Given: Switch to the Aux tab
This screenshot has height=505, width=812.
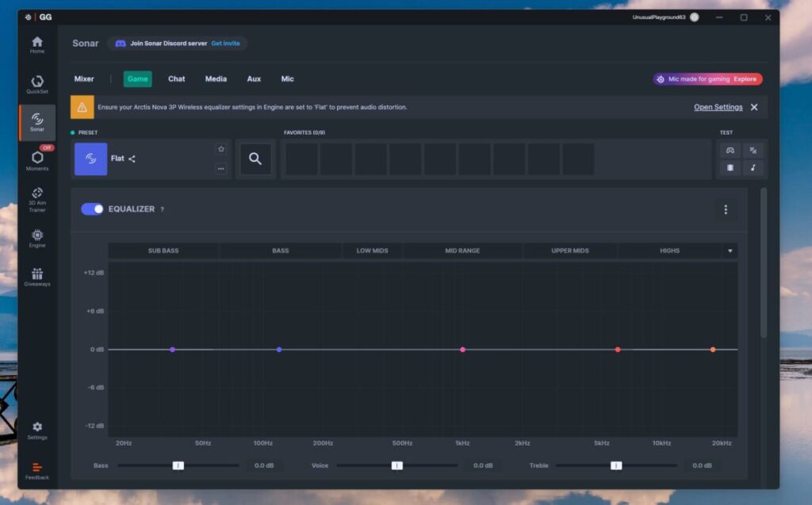Looking at the screenshot, I should click(x=254, y=78).
